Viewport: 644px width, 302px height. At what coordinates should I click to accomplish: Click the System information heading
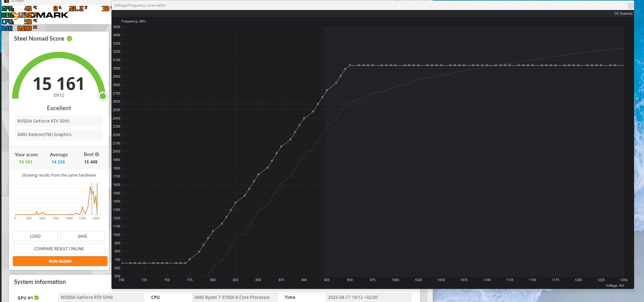point(40,282)
